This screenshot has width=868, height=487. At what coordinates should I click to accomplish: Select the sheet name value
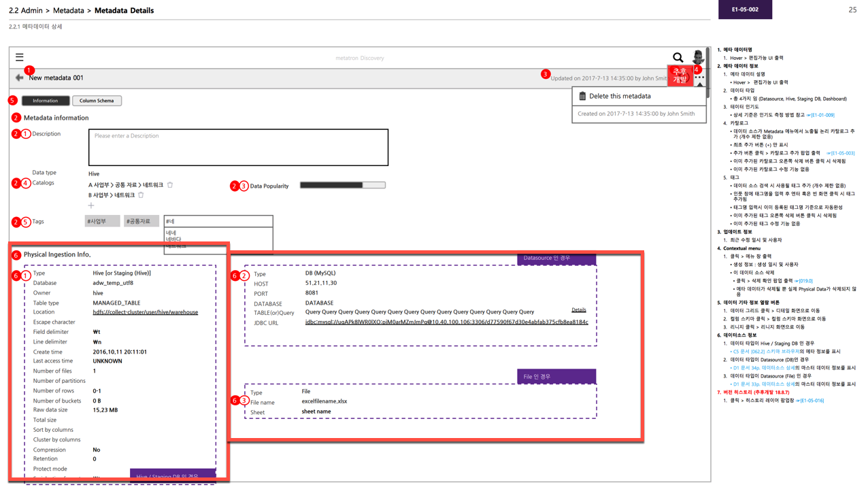(316, 412)
